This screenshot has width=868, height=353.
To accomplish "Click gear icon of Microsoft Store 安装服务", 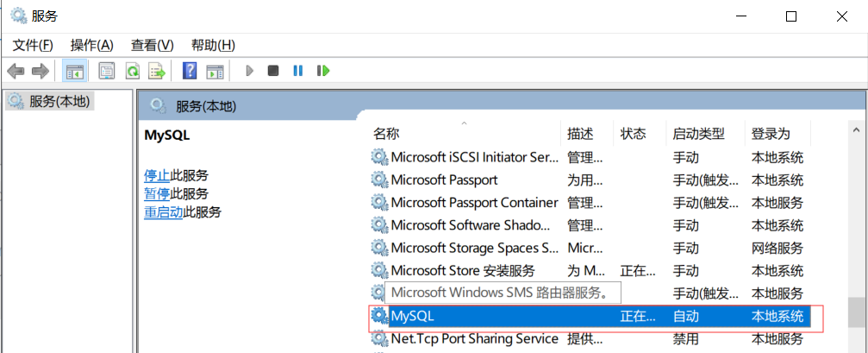I will click(378, 271).
